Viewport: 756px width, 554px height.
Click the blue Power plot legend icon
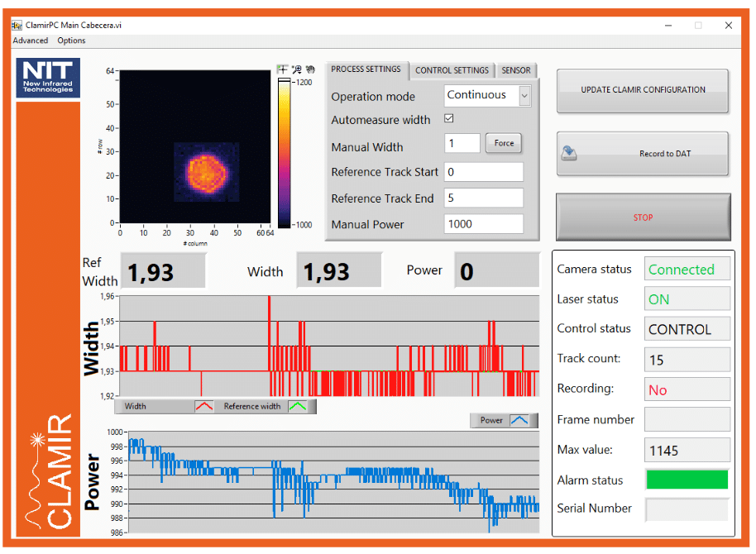pyautogui.click(x=519, y=420)
